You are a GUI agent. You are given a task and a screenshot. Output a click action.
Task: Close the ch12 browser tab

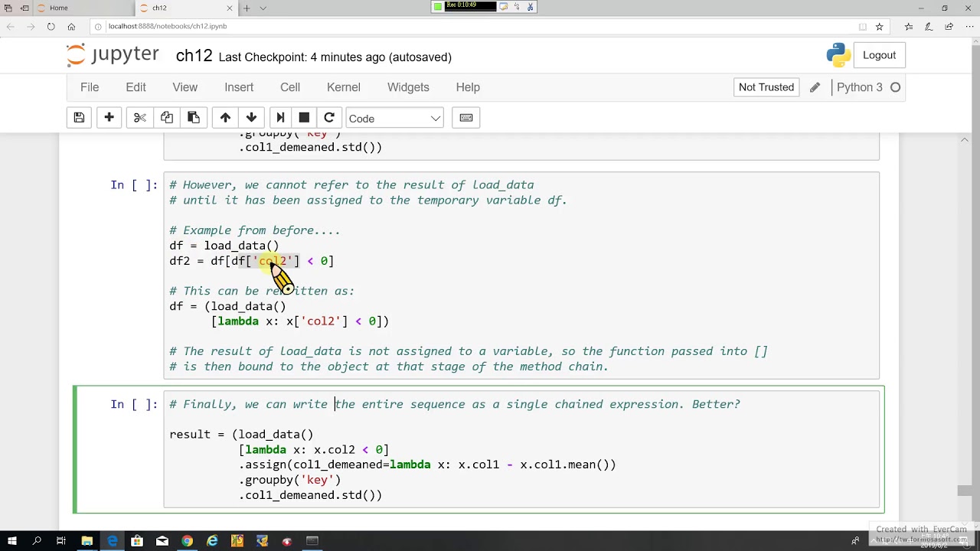[230, 8]
